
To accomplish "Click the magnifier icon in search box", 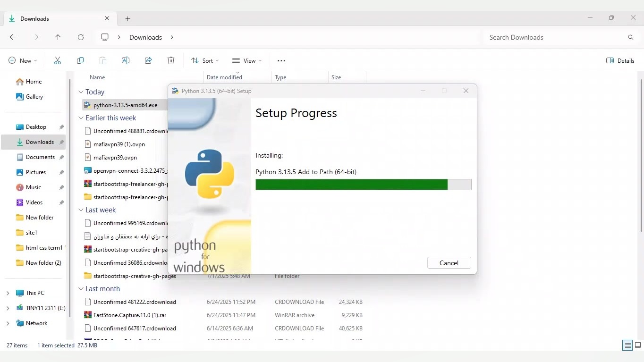I will click(x=631, y=37).
